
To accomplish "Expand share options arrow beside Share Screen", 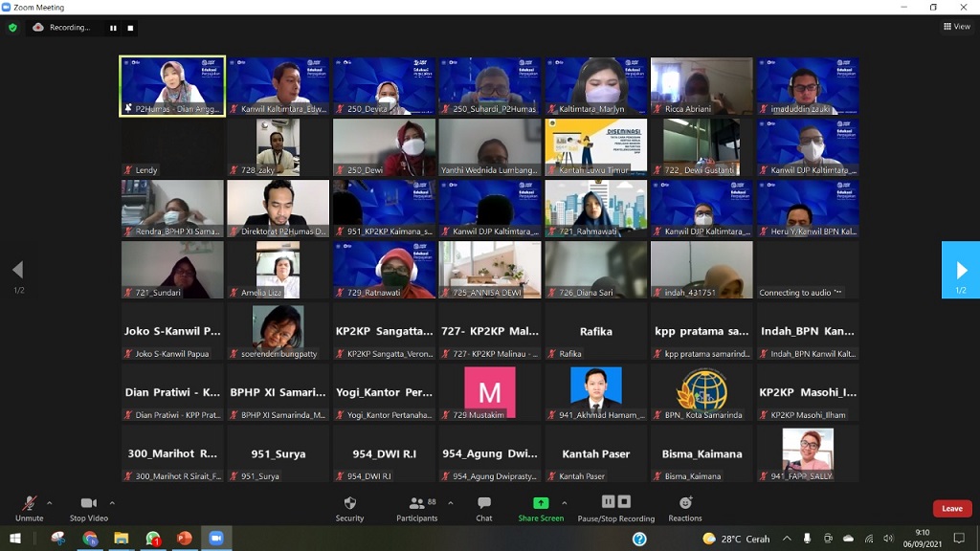I will (565, 503).
